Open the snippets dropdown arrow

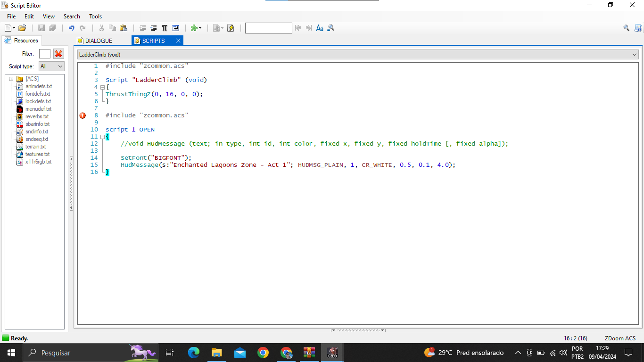(x=200, y=28)
